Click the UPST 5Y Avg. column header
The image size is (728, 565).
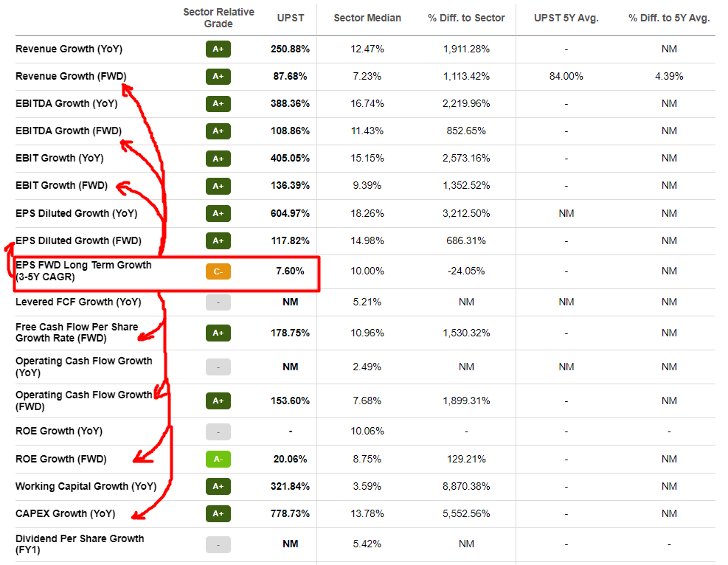pyautogui.click(x=566, y=18)
